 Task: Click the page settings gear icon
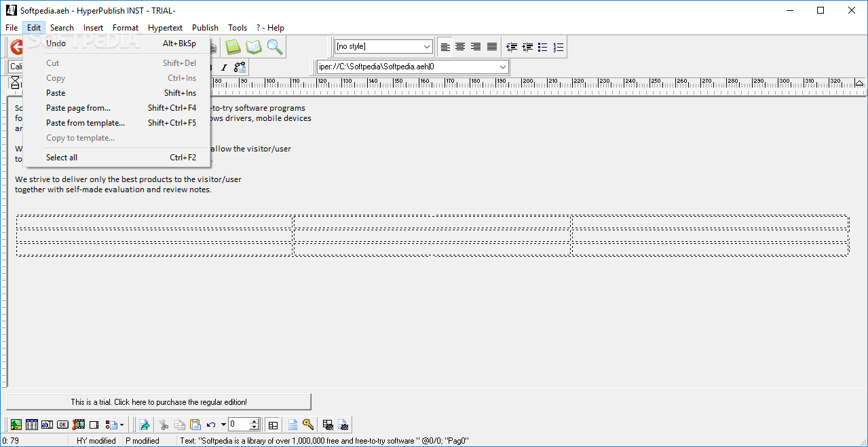click(x=343, y=425)
